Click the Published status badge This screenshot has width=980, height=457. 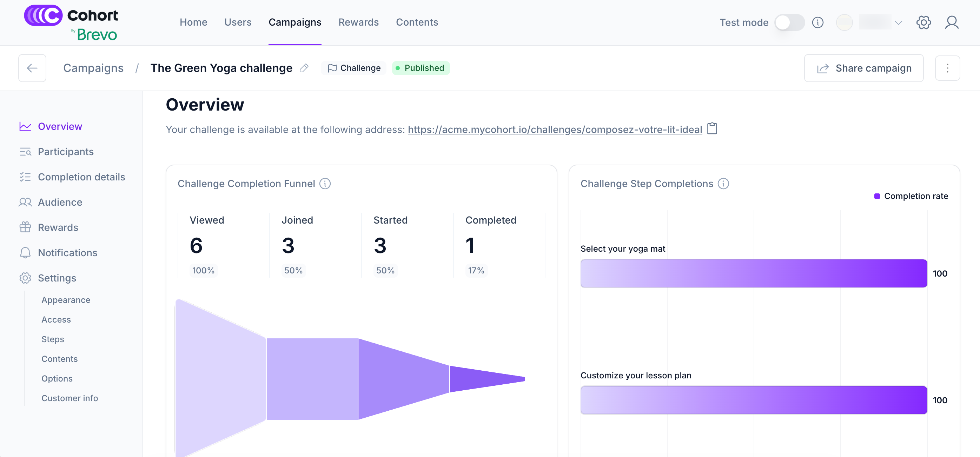[421, 68]
